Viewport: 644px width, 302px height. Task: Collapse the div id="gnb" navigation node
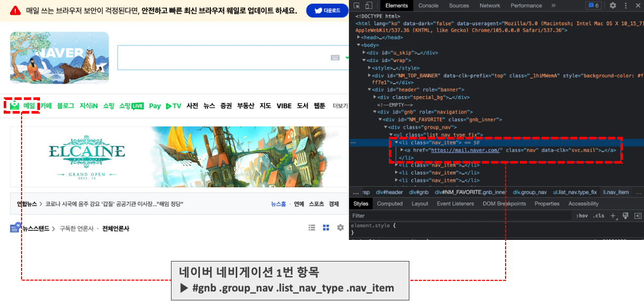(x=375, y=112)
